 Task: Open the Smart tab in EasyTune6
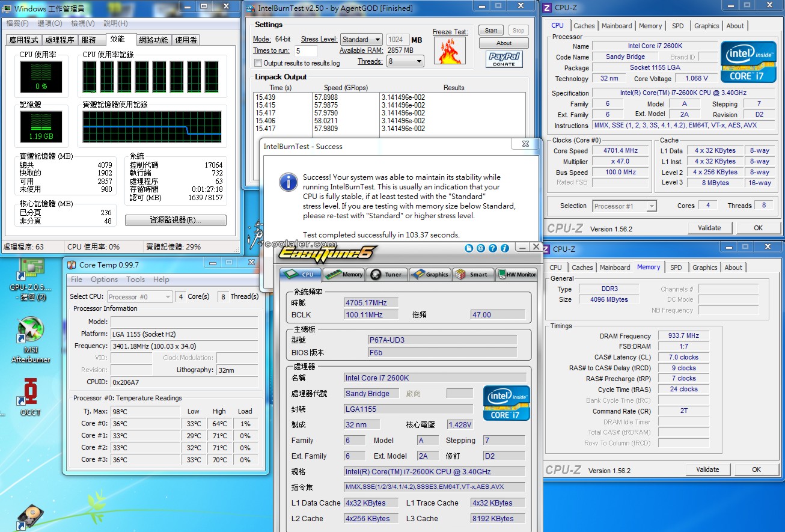472,275
